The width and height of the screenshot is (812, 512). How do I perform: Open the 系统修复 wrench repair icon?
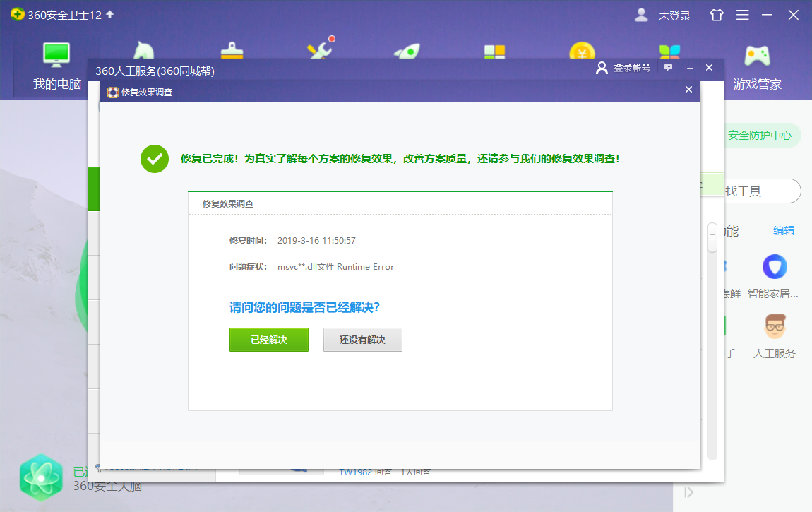[318, 49]
